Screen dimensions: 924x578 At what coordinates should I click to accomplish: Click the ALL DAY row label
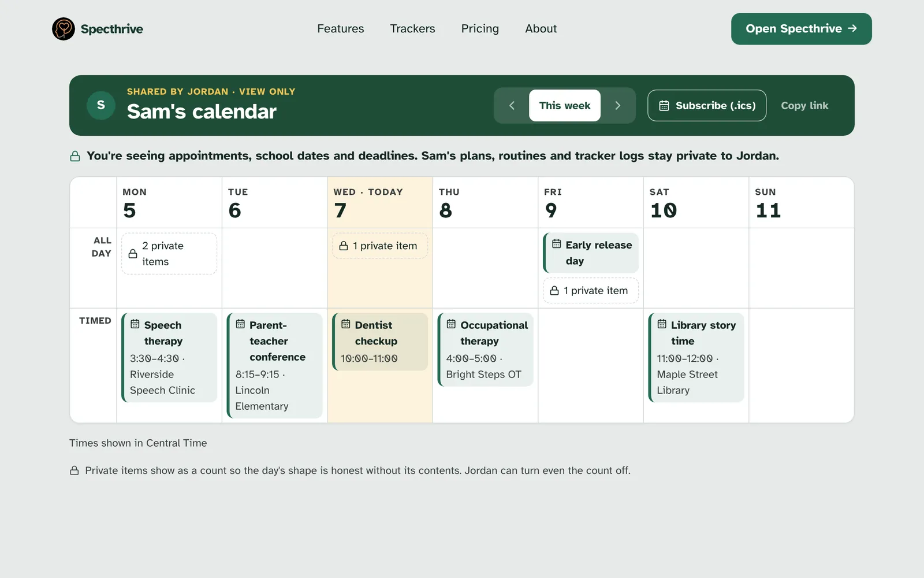[102, 247]
